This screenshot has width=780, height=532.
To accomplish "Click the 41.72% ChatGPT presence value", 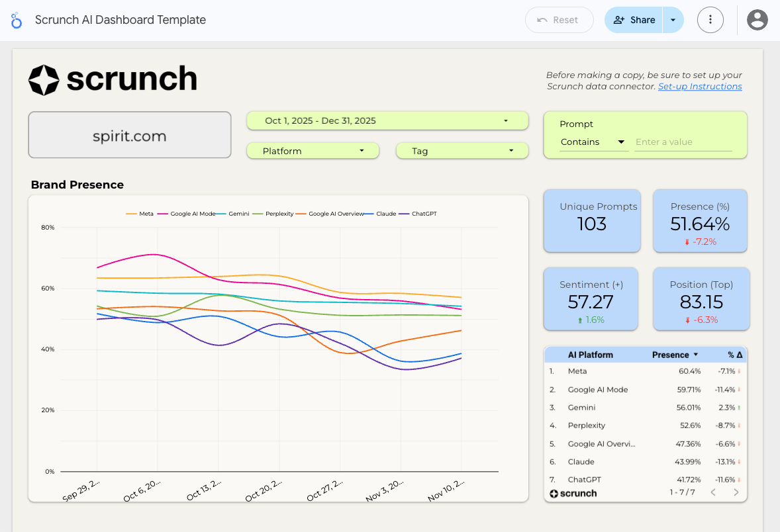I will 689,480.
